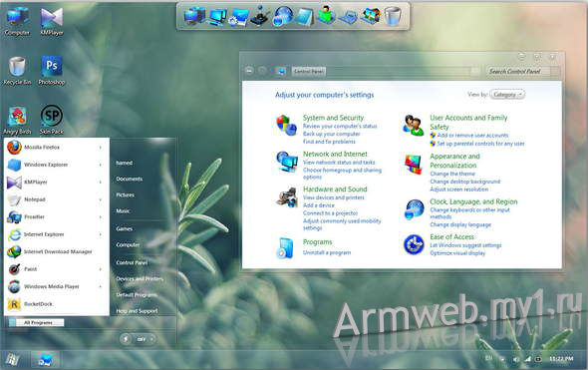Viewport: 588px width, 370px height.
Task: Click Back up your computer link
Action: coord(332,134)
